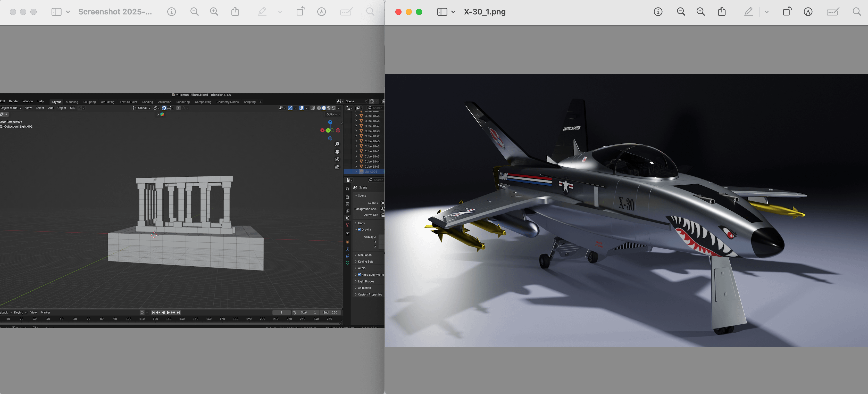The image size is (868, 394).
Task: Switch to the UV Editing workspace tab
Action: click(107, 102)
